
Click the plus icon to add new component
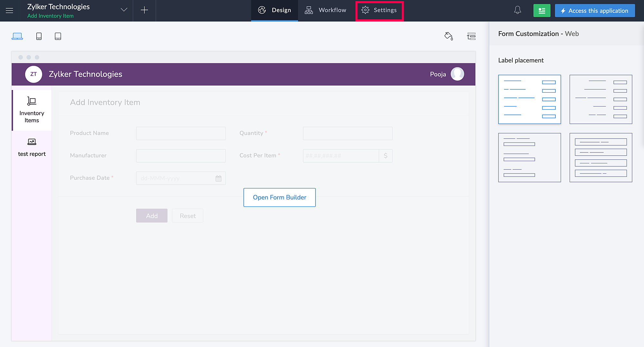144,10
